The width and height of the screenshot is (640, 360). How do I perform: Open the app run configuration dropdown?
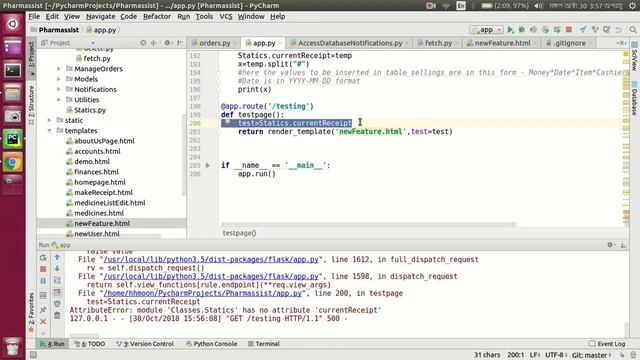(x=486, y=29)
